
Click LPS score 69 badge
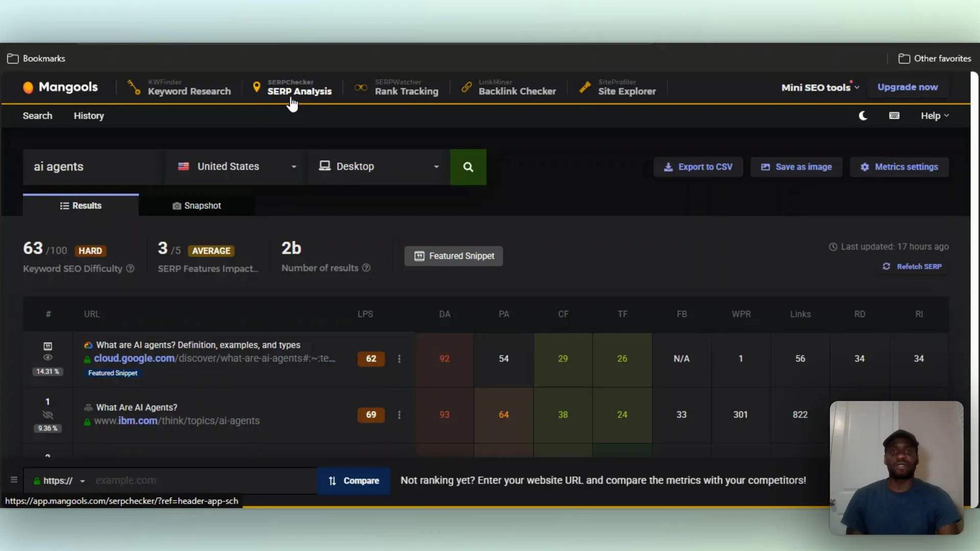[371, 415]
